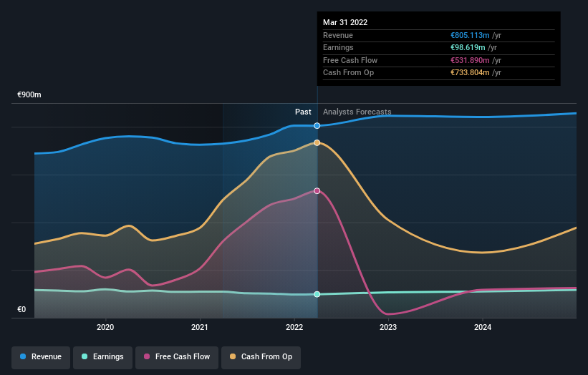Toggle the Earnings series legend button
This screenshot has height=375, width=588.
tap(102, 356)
